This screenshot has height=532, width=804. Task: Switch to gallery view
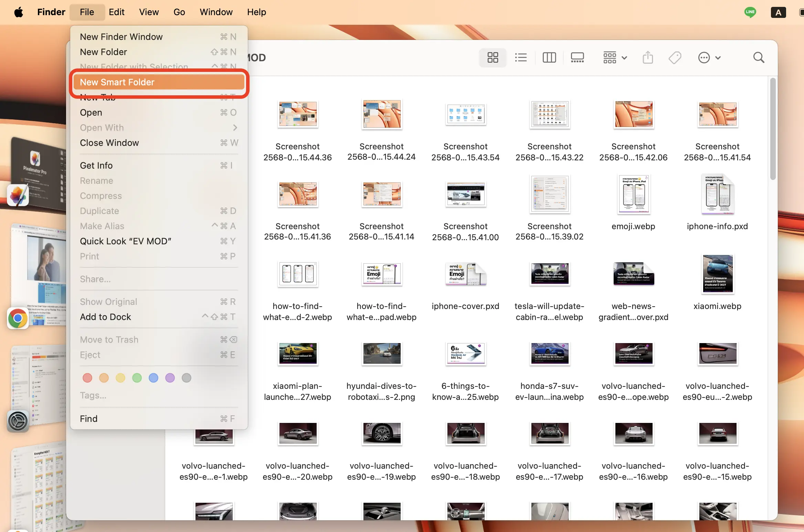pos(577,57)
